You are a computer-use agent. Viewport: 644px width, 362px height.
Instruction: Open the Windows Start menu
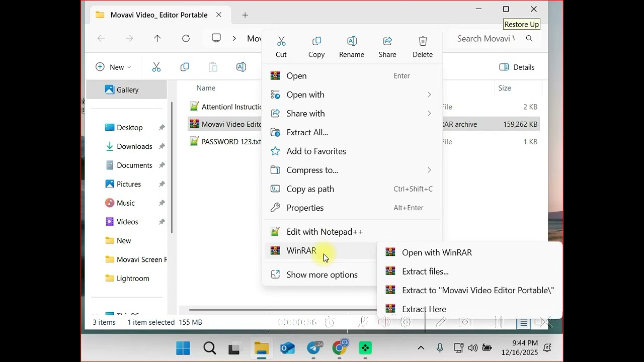tap(183, 348)
